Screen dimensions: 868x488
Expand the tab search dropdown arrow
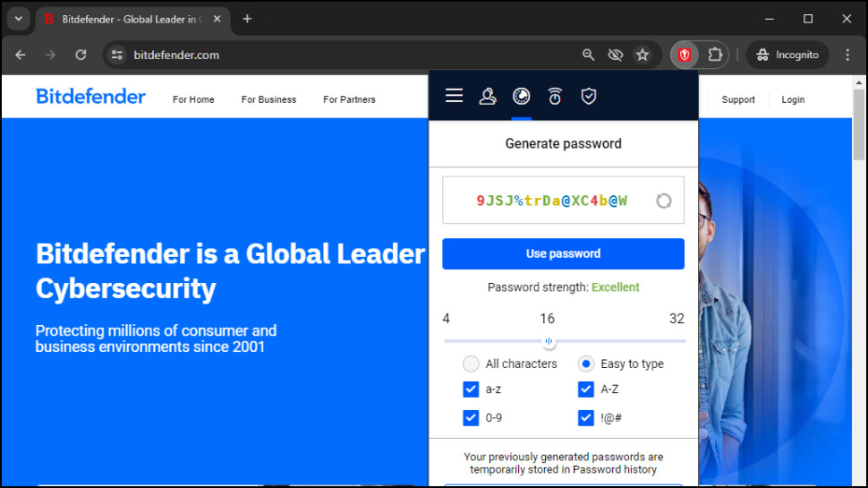click(x=19, y=19)
